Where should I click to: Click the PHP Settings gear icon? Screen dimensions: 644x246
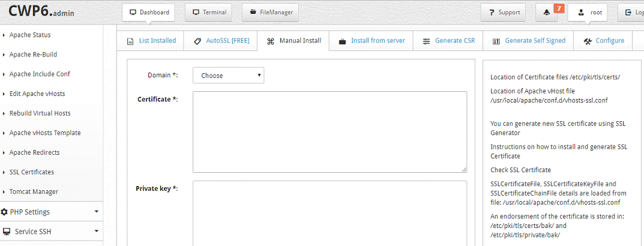click(4, 212)
